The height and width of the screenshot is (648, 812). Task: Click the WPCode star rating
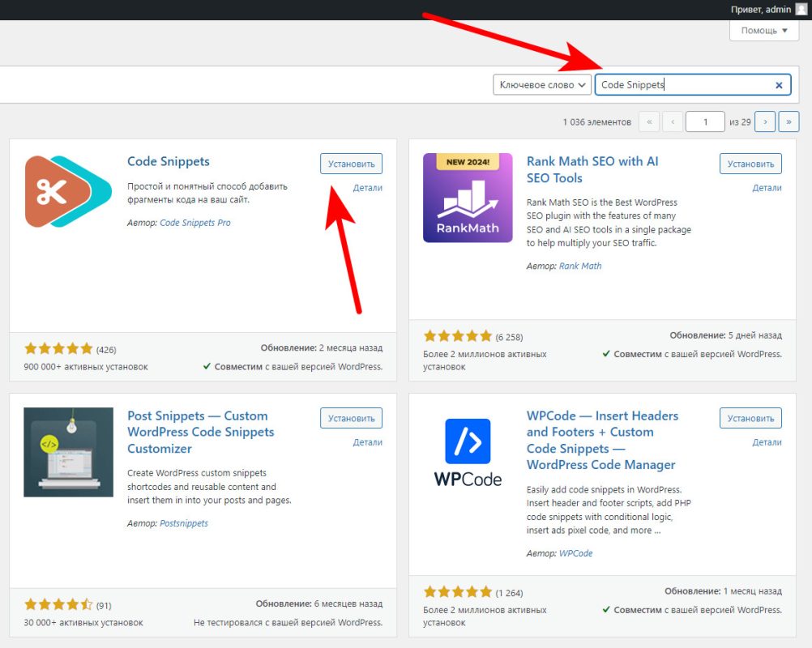(458, 592)
